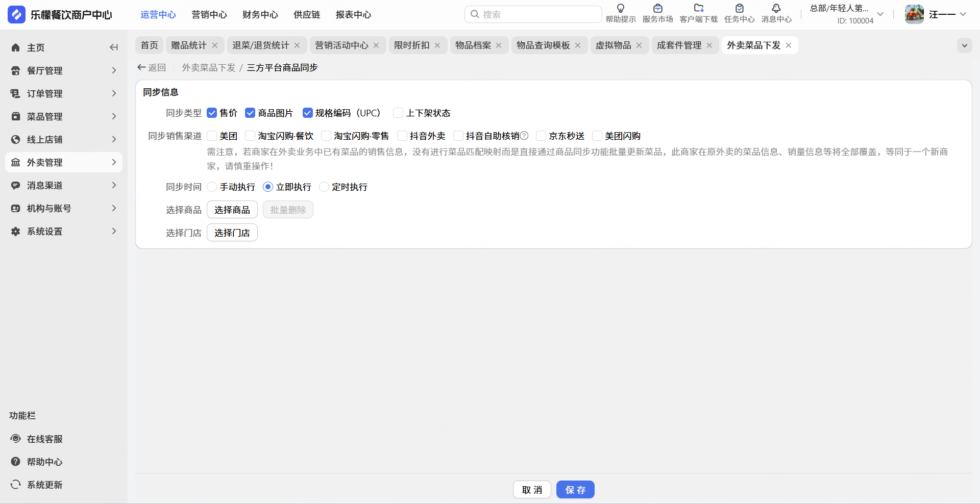Image resolution: width=980 pixels, height=504 pixels.
Task: Click the help question mark beside 抖音自助核销
Action: (524, 136)
